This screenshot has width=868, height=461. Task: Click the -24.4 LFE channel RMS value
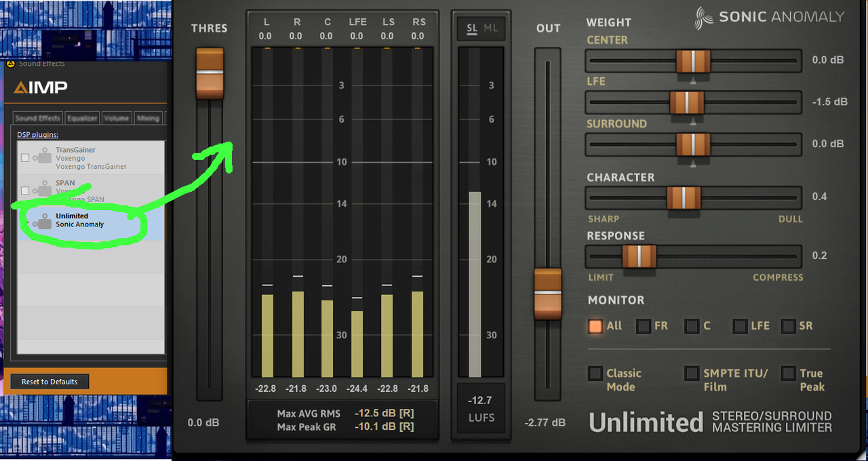tap(357, 388)
